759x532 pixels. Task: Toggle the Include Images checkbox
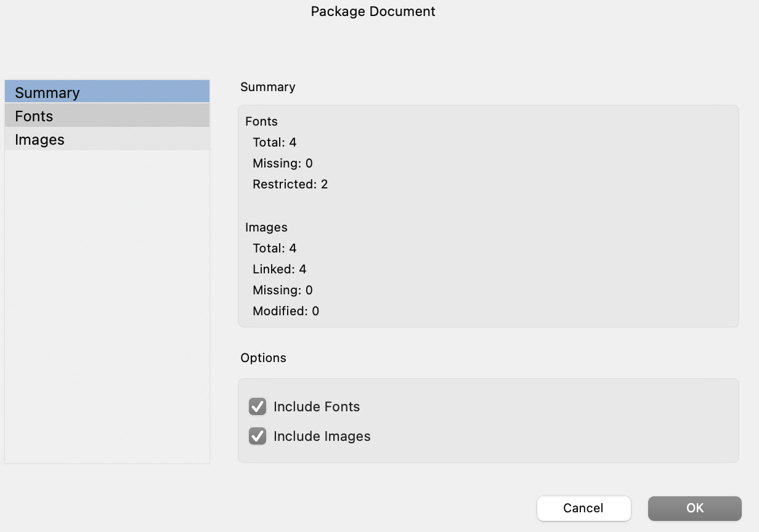(258, 436)
